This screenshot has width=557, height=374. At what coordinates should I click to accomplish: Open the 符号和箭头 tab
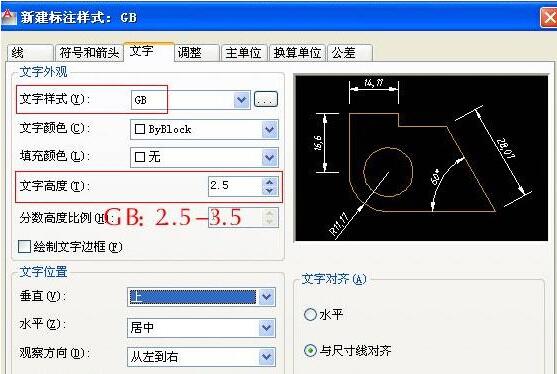point(89,53)
